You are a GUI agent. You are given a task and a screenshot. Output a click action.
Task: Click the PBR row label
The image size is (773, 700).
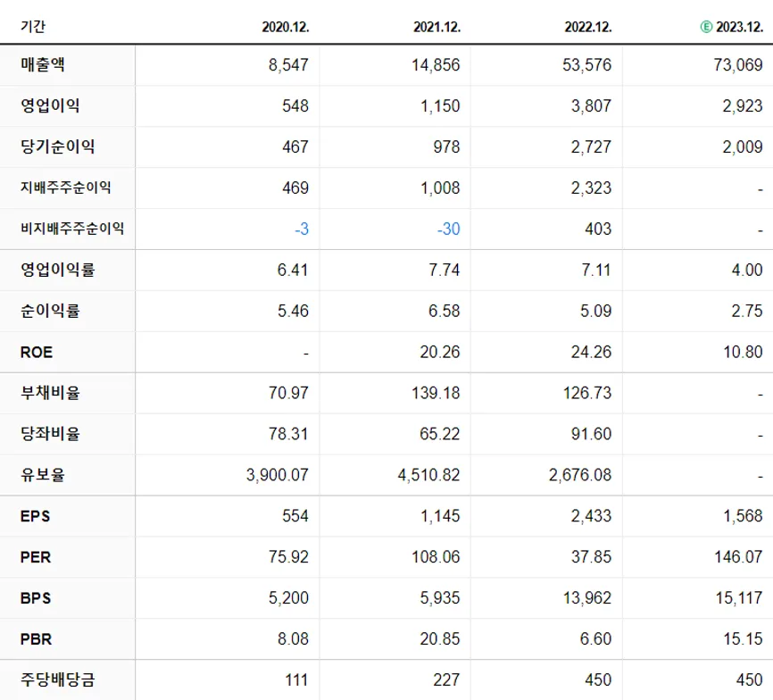click(36, 639)
